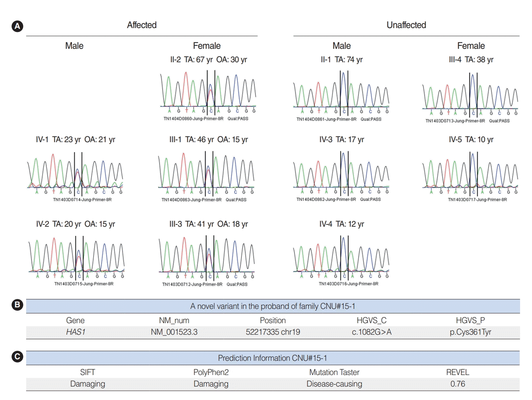This screenshot has height=400, width=532.
Task: Click the 'NM_001523.3' cell
Action: 174,332
